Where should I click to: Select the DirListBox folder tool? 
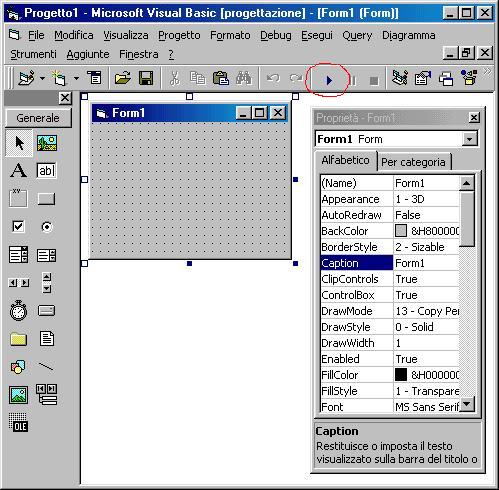pyautogui.click(x=18, y=339)
